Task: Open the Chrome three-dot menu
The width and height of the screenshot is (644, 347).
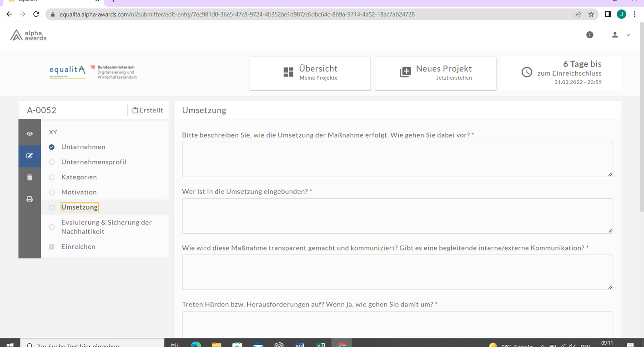Action: [634, 14]
